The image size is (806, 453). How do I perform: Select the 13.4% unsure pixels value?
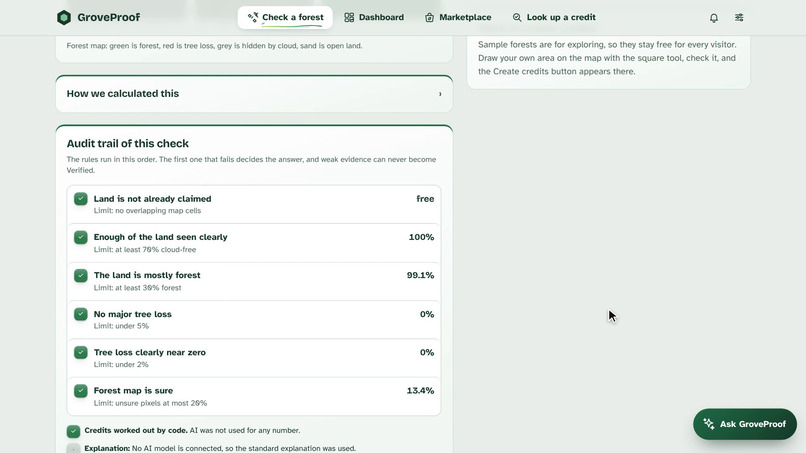point(420,390)
